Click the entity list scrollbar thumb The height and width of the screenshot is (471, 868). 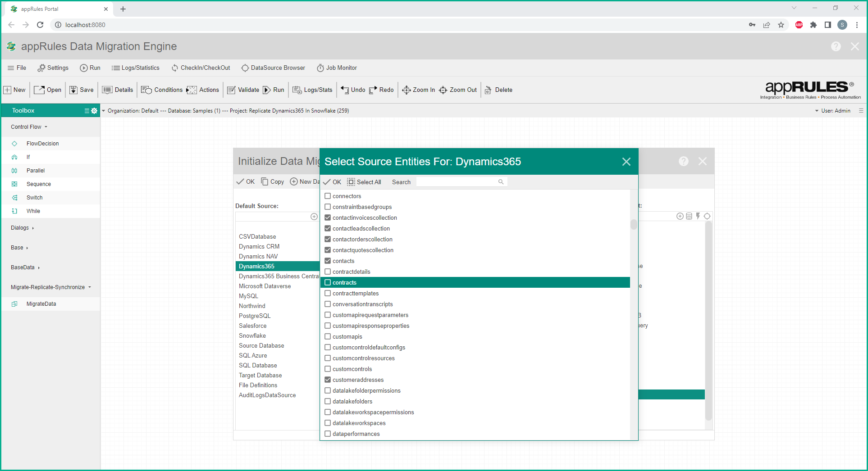[634, 224]
